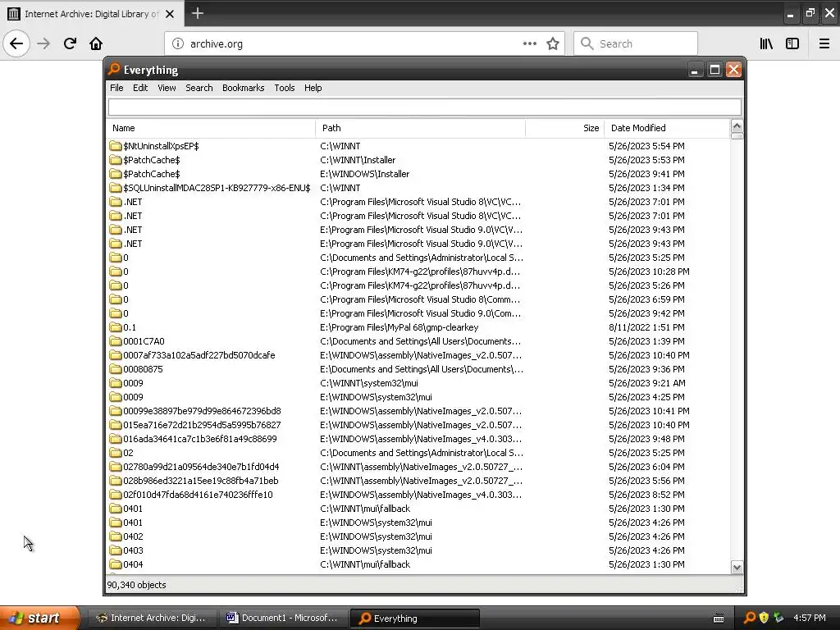Click the archive.org address bar
The width and height of the screenshot is (840, 630).
364,43
